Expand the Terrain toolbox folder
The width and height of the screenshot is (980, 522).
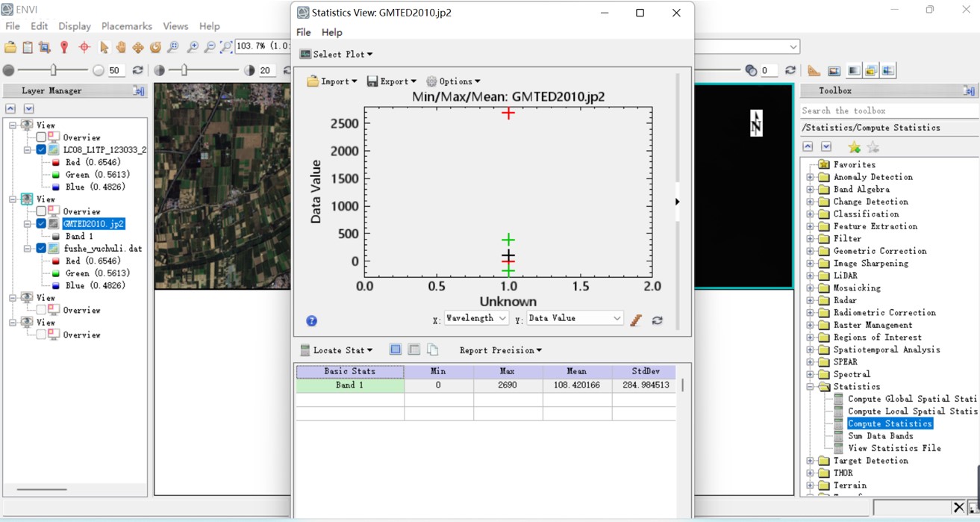811,485
